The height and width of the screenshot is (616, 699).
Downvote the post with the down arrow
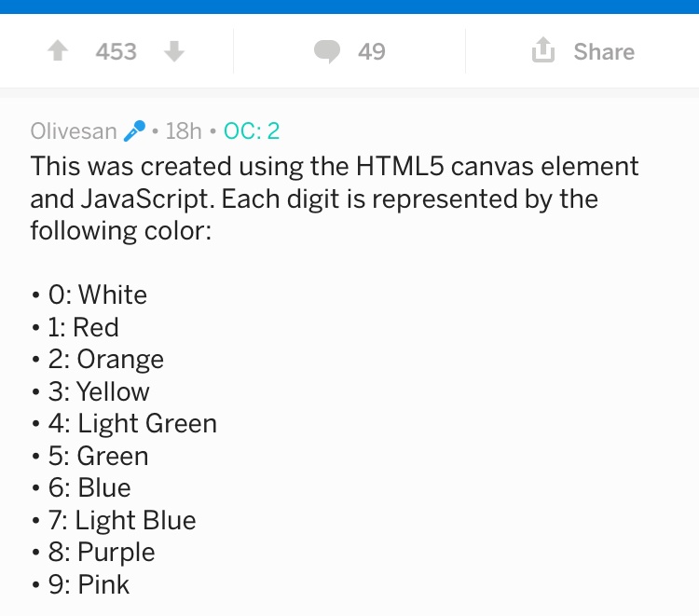coord(174,51)
